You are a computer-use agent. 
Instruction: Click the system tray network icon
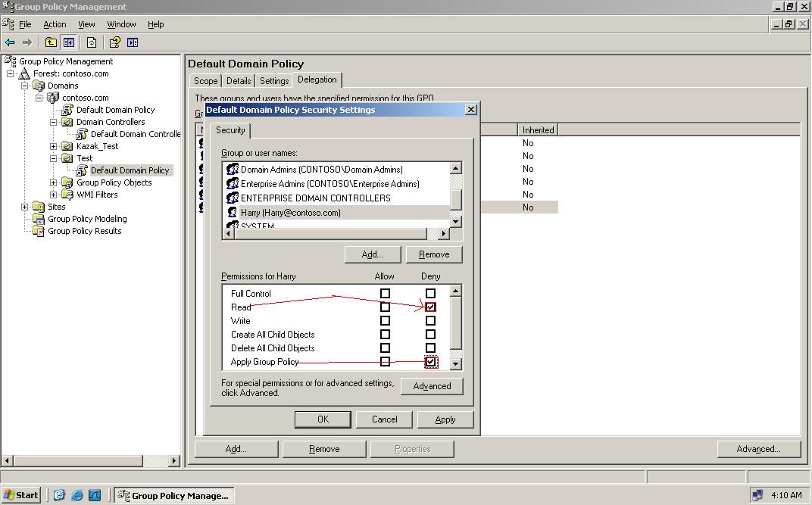(757, 495)
